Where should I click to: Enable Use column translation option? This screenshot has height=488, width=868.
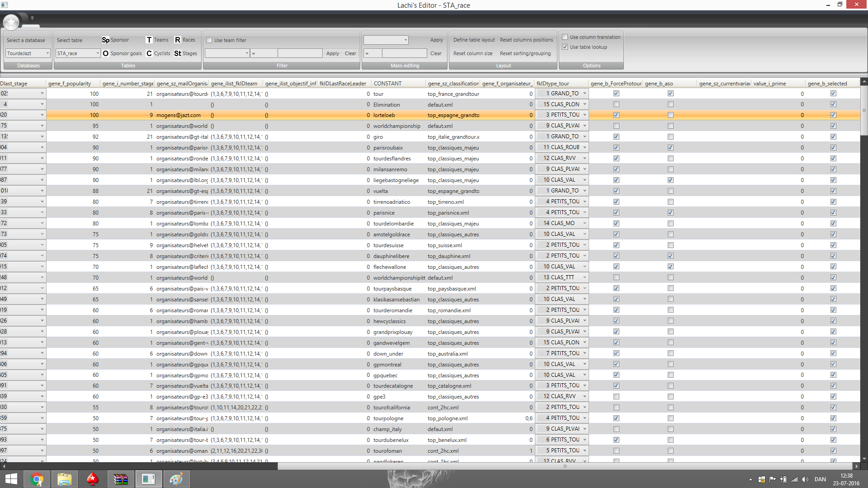(x=565, y=37)
